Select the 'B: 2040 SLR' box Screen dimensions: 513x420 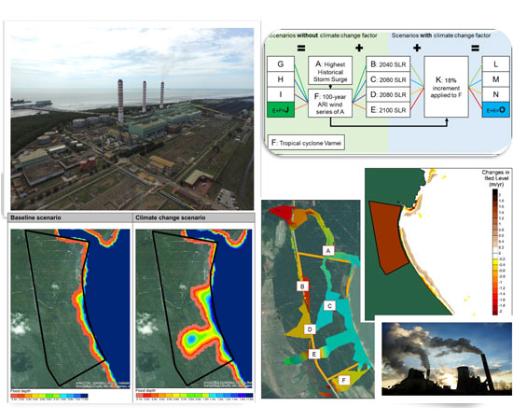[388, 64]
